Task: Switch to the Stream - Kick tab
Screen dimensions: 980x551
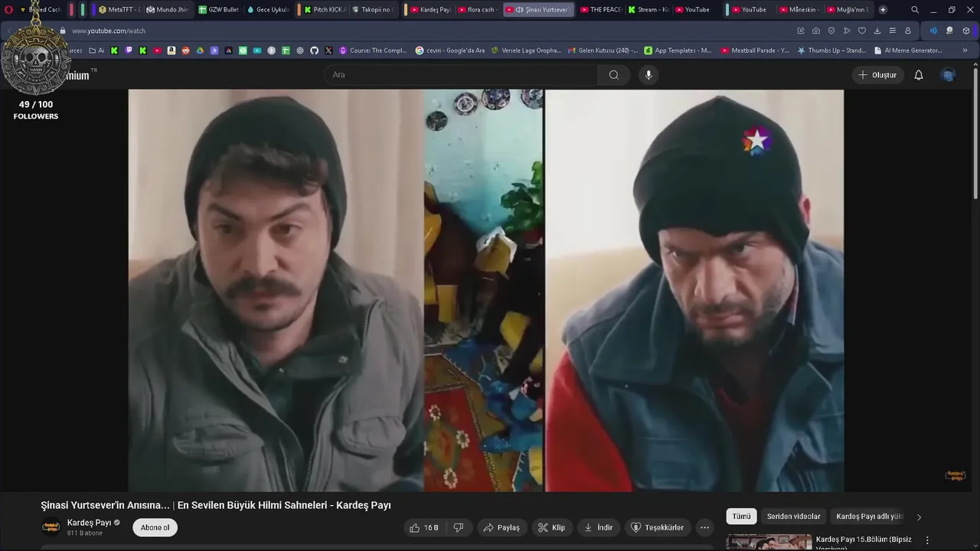Action: pos(648,10)
